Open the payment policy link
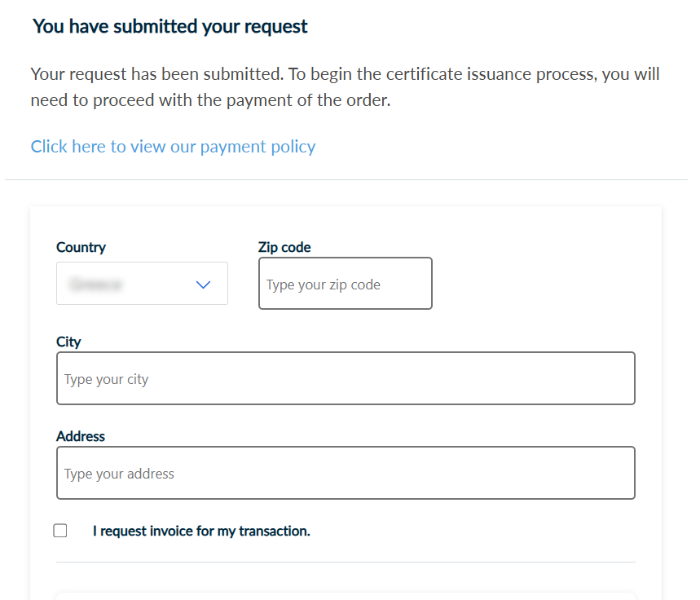Image resolution: width=700 pixels, height=600 pixels. tap(173, 147)
